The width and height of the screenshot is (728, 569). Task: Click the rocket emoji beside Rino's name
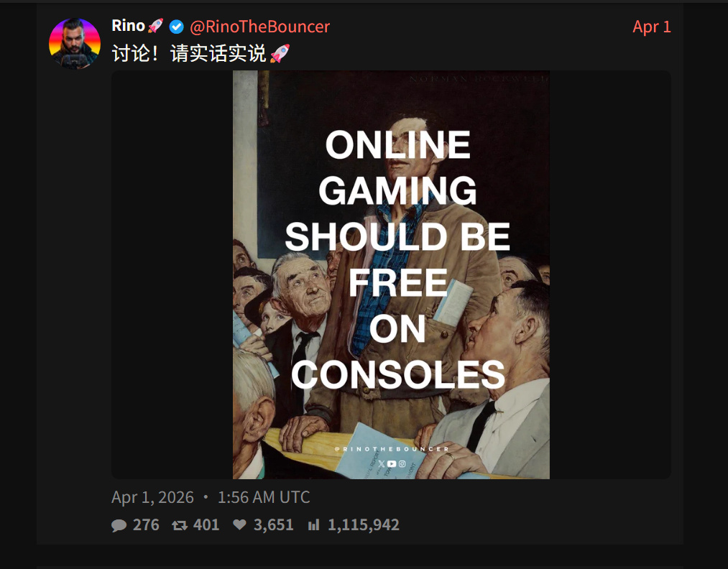coord(155,26)
